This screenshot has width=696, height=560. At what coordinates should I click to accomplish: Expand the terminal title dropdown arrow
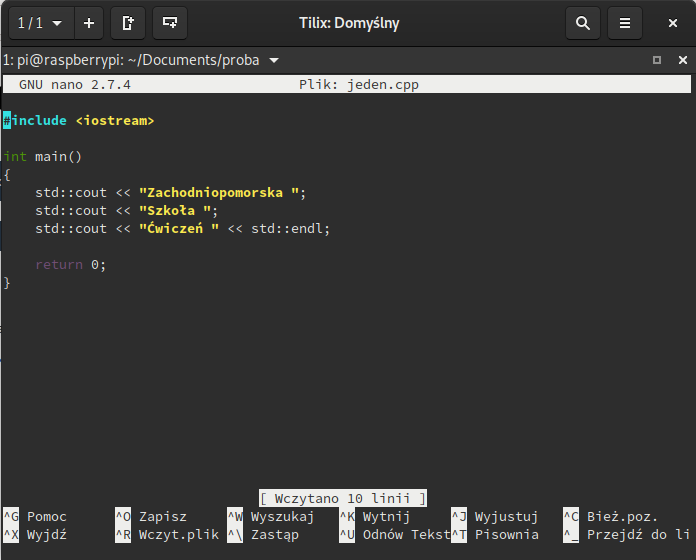point(274,60)
